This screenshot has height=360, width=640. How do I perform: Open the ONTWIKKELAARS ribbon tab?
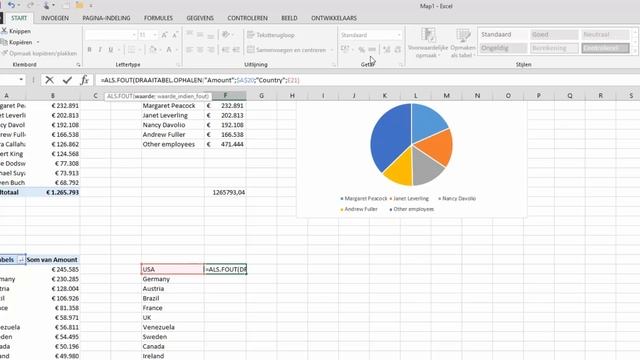[x=334, y=18]
